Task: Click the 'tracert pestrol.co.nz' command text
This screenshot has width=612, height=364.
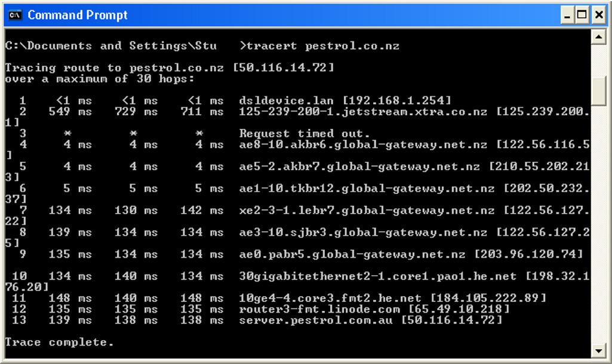Action: pyautogui.click(x=323, y=46)
